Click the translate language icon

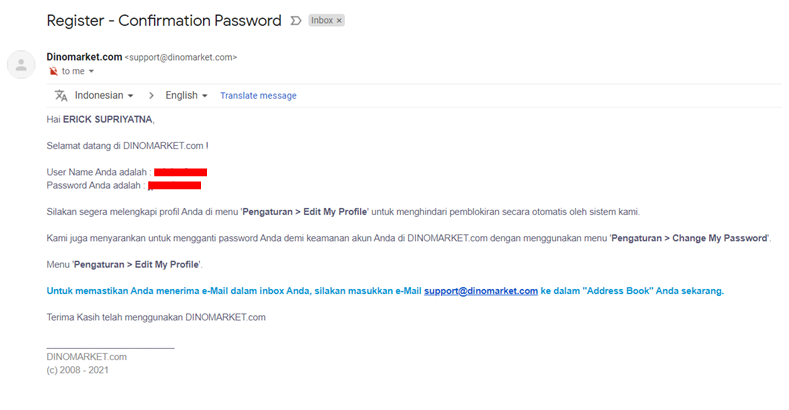point(61,96)
